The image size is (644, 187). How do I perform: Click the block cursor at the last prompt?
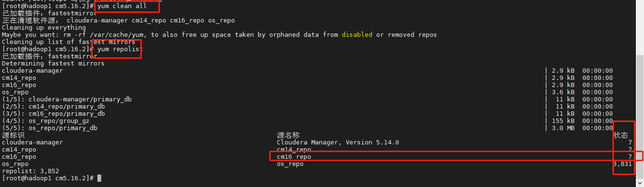99,178
